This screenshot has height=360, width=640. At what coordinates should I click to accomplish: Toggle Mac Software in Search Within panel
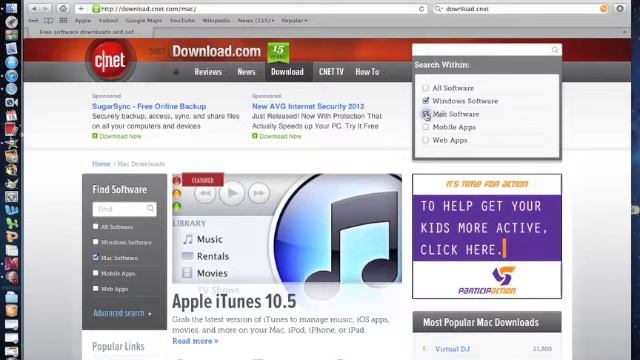point(426,113)
